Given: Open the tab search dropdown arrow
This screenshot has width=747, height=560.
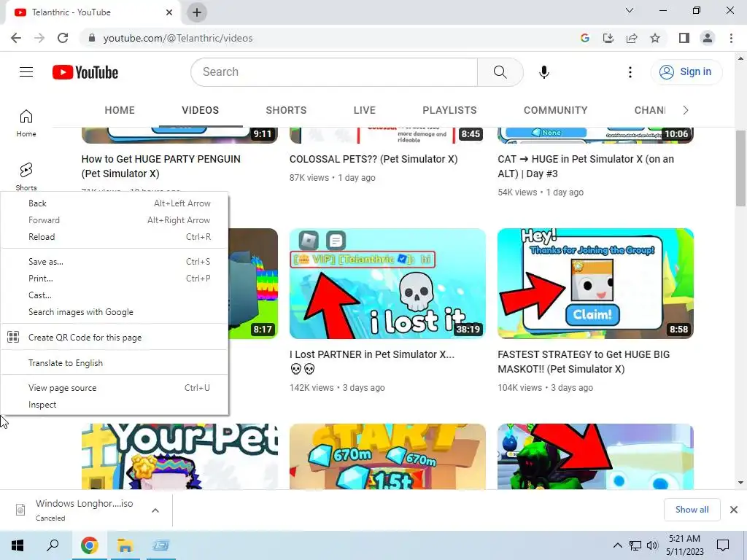Looking at the screenshot, I should click(630, 10).
